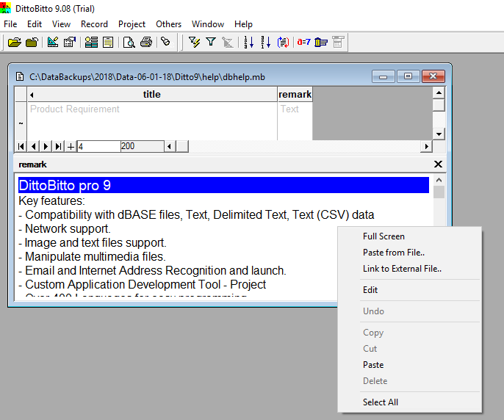Sort ascending with the 1-2-3 icon
The image size is (504, 420).
coord(249,42)
